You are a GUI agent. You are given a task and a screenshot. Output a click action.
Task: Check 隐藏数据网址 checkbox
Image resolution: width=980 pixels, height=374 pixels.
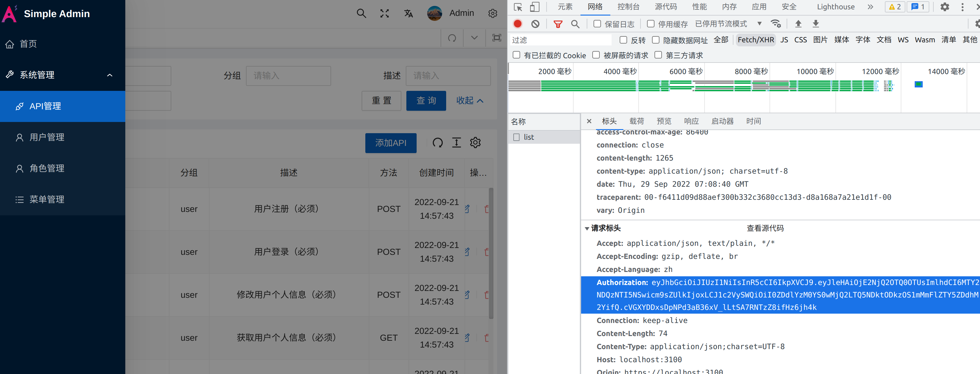pos(655,40)
